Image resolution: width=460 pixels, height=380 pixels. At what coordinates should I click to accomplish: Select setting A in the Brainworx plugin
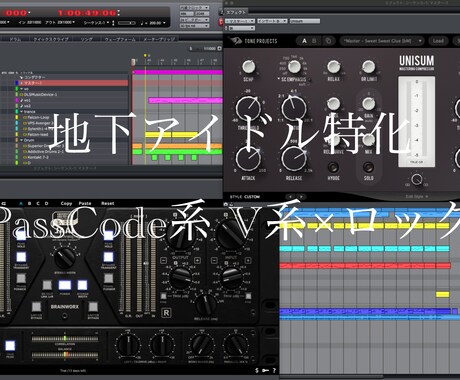(x=21, y=203)
